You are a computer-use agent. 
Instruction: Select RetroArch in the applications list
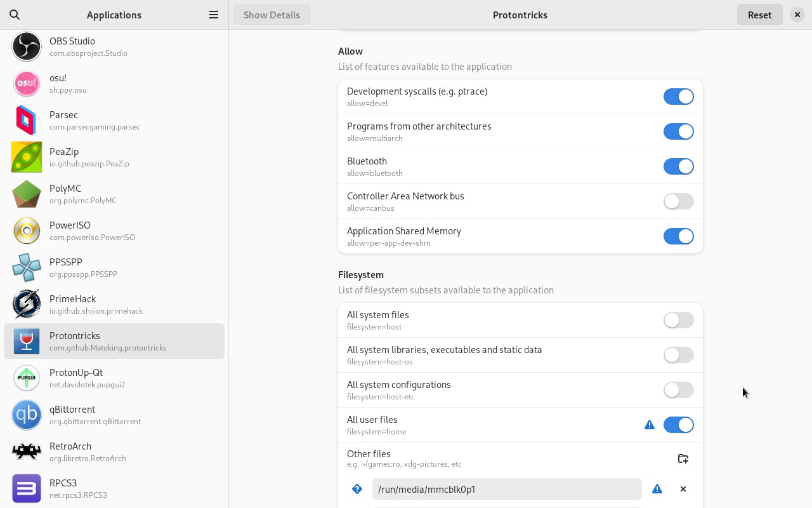coord(114,451)
